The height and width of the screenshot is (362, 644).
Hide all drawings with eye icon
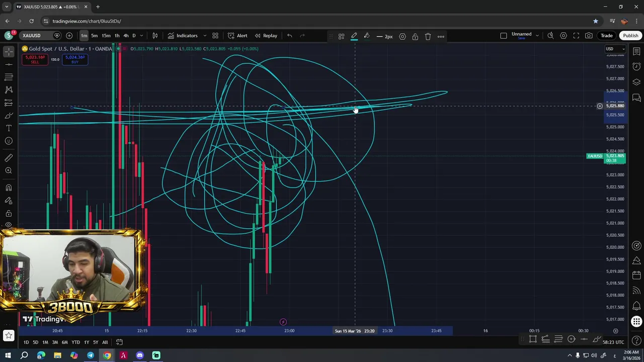point(9,225)
